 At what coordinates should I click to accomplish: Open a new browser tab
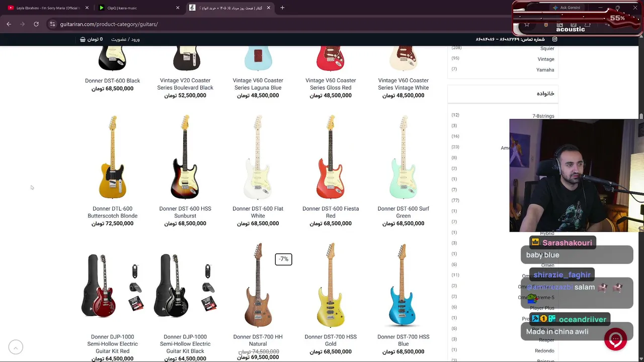pos(282,8)
